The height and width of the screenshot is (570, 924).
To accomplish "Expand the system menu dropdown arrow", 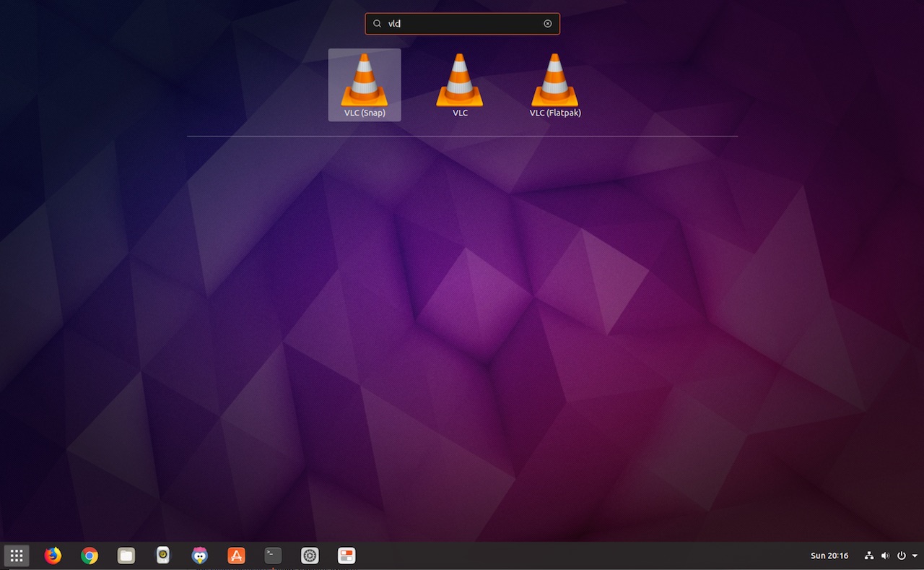I will (x=914, y=556).
